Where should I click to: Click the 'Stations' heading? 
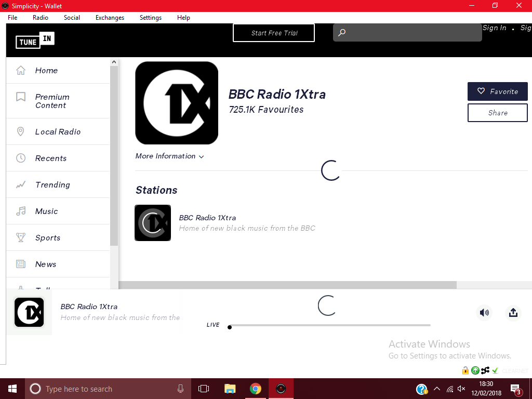pyautogui.click(x=156, y=190)
